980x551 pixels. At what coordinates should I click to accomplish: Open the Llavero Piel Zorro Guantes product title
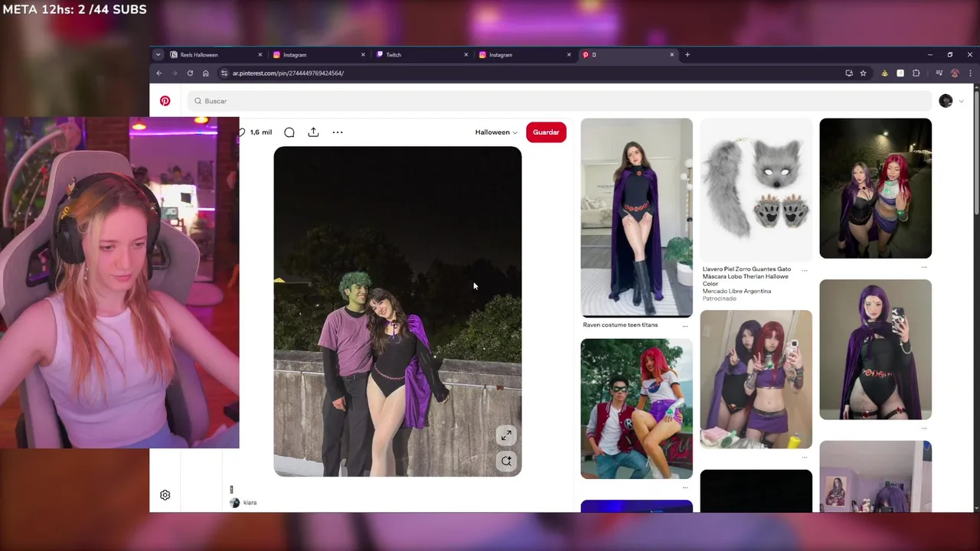(x=746, y=276)
